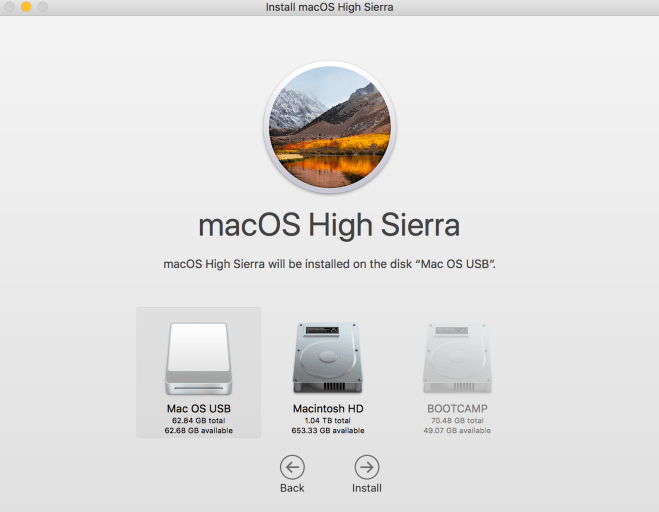Click the Install arrow circle icon
The width and height of the screenshot is (659, 512).
[366, 467]
